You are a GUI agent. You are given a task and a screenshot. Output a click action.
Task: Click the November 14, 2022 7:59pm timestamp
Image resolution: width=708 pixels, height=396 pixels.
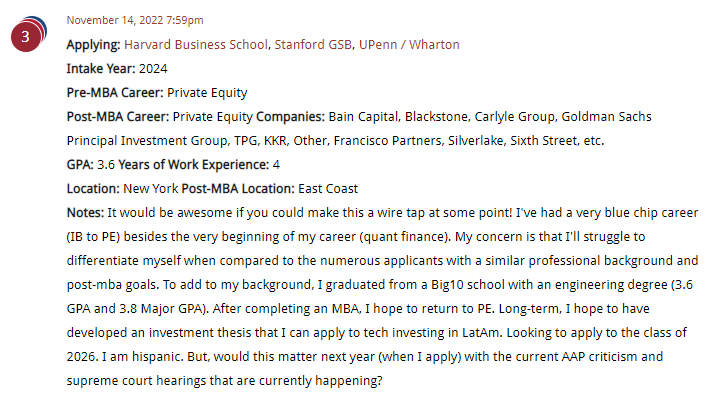pyautogui.click(x=135, y=20)
